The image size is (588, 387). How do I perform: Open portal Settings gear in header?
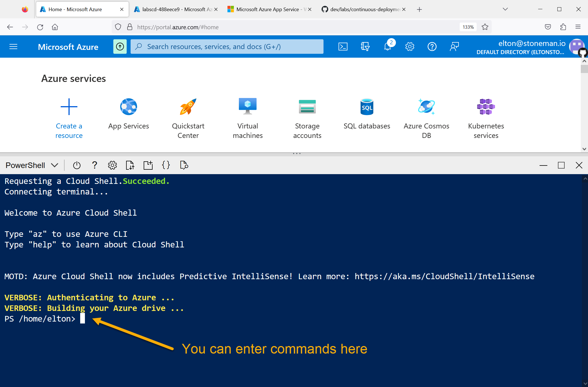click(x=410, y=47)
